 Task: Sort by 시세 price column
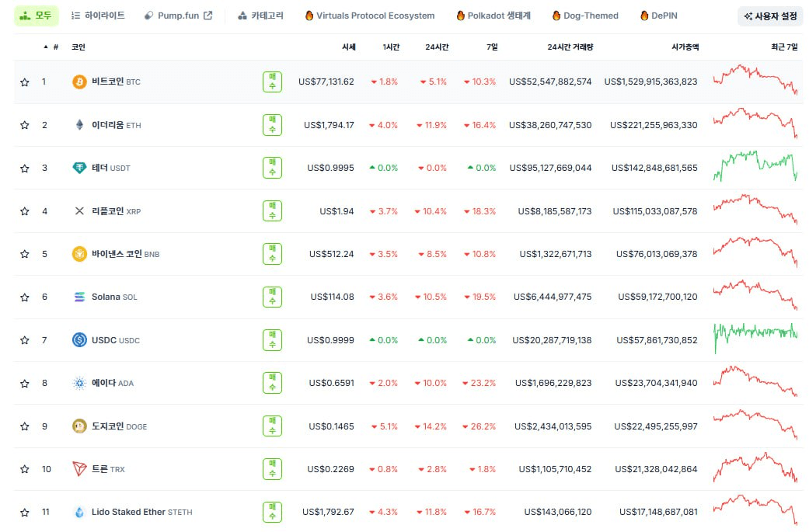click(349, 47)
